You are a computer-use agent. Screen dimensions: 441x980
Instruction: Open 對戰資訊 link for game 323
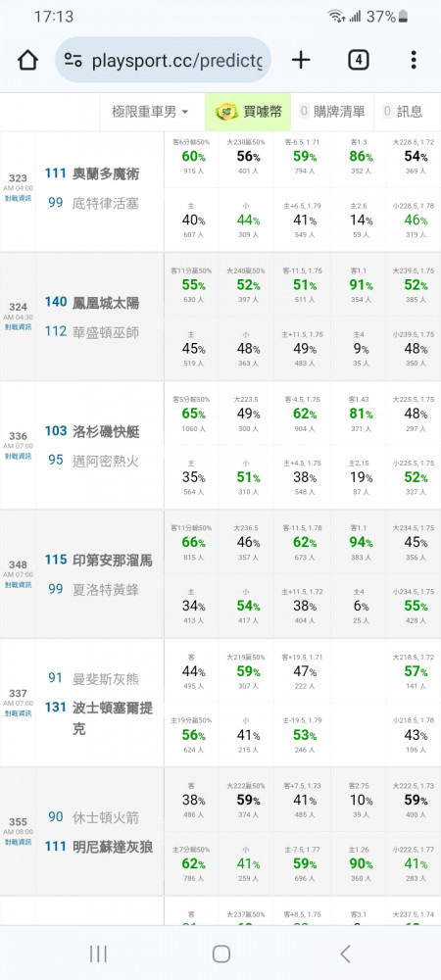(x=18, y=198)
